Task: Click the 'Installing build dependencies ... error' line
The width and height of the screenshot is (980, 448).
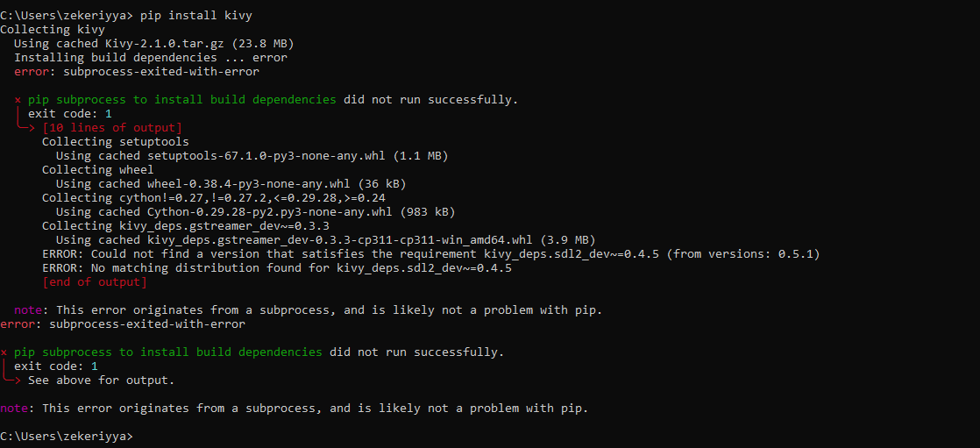Action: 151,58
